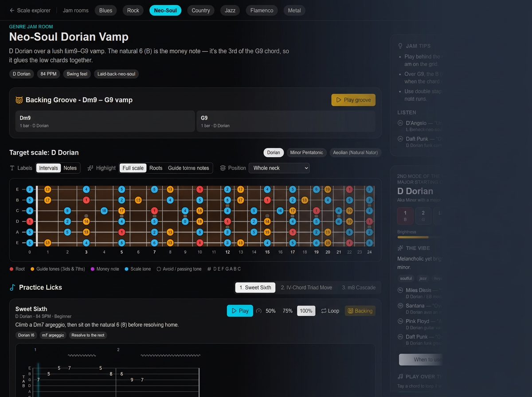Click the dashed Avoid / passing tone legend icon
The height and width of the screenshot is (397, 532).
(159, 269)
